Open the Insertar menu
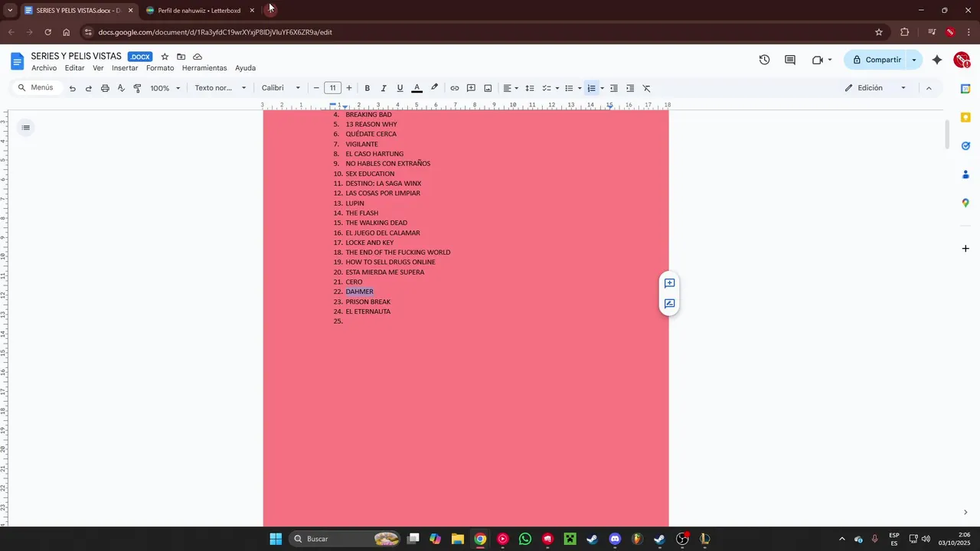Viewport: 980px width, 551px height. tap(125, 68)
